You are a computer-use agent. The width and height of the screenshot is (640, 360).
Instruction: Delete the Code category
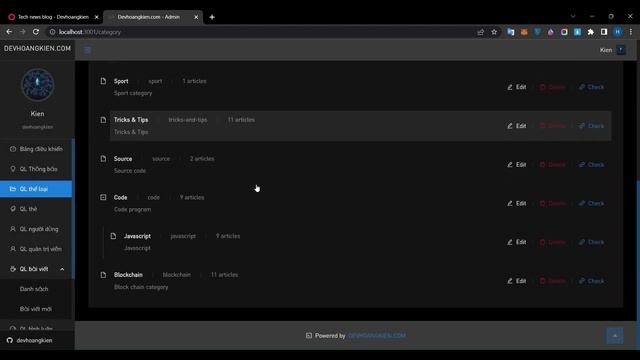coord(553,203)
